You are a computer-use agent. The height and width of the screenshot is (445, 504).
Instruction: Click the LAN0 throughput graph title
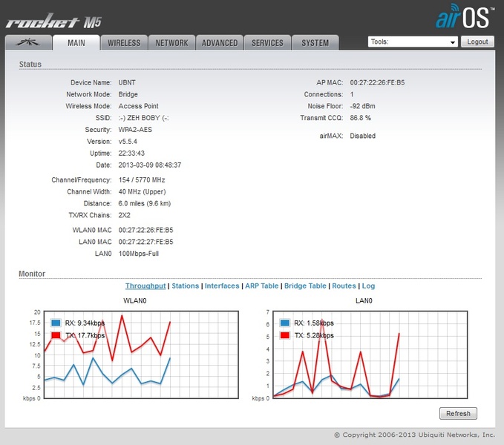(x=364, y=300)
